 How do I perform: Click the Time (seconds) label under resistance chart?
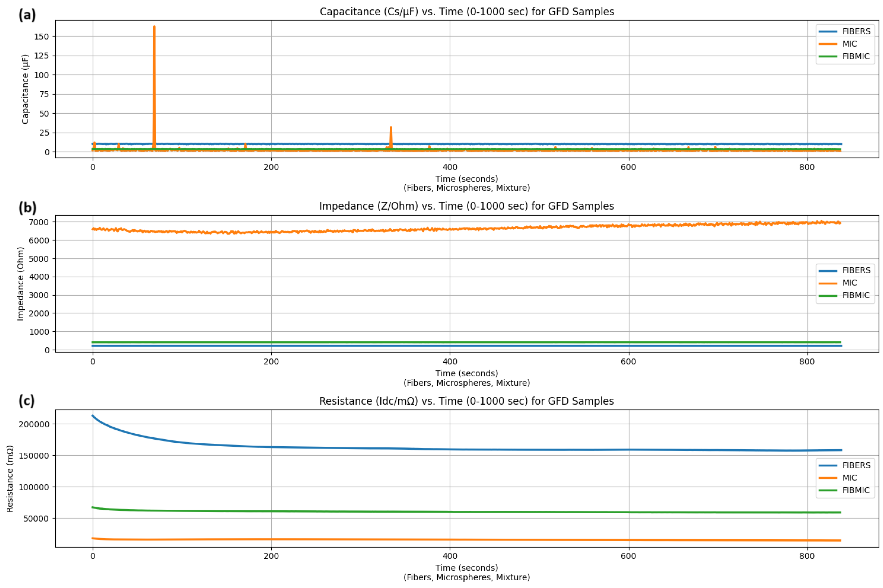pos(467,568)
